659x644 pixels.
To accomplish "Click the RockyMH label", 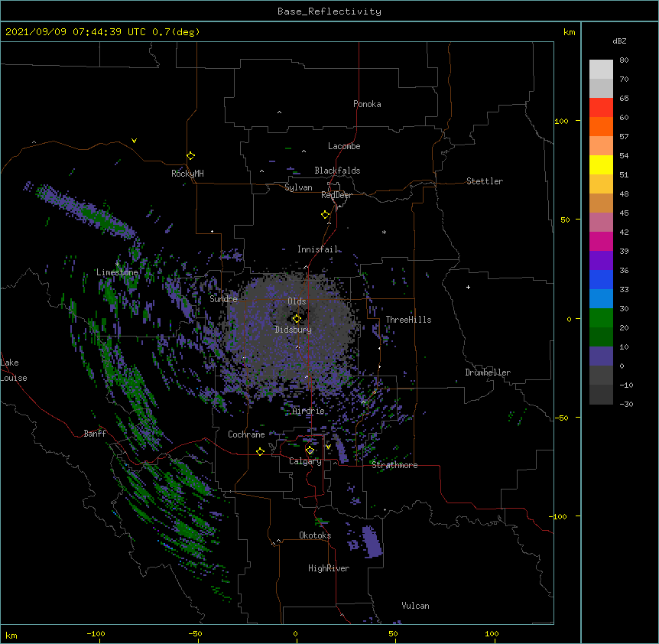I will [x=187, y=174].
